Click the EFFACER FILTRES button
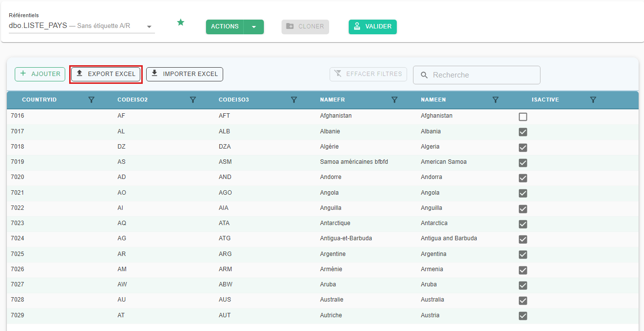The image size is (644, 331). pyautogui.click(x=368, y=74)
